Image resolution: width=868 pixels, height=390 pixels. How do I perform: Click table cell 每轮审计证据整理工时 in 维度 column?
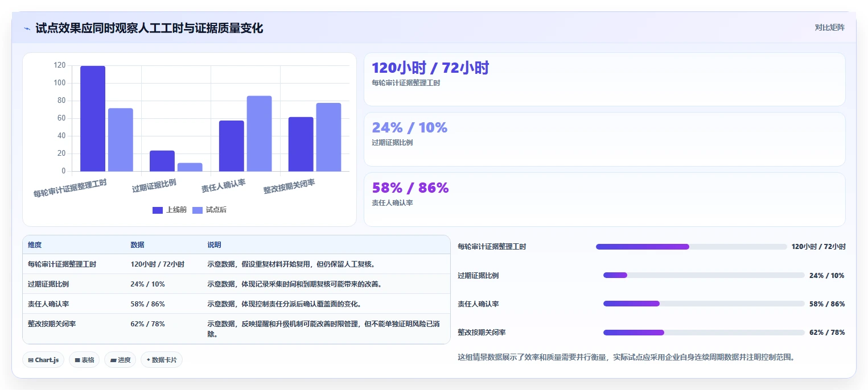[62, 264]
